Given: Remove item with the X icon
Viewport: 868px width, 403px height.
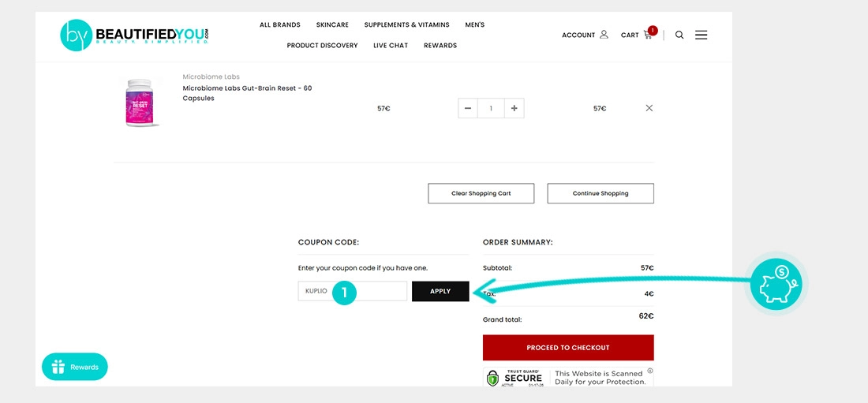Looking at the screenshot, I should click(x=649, y=108).
